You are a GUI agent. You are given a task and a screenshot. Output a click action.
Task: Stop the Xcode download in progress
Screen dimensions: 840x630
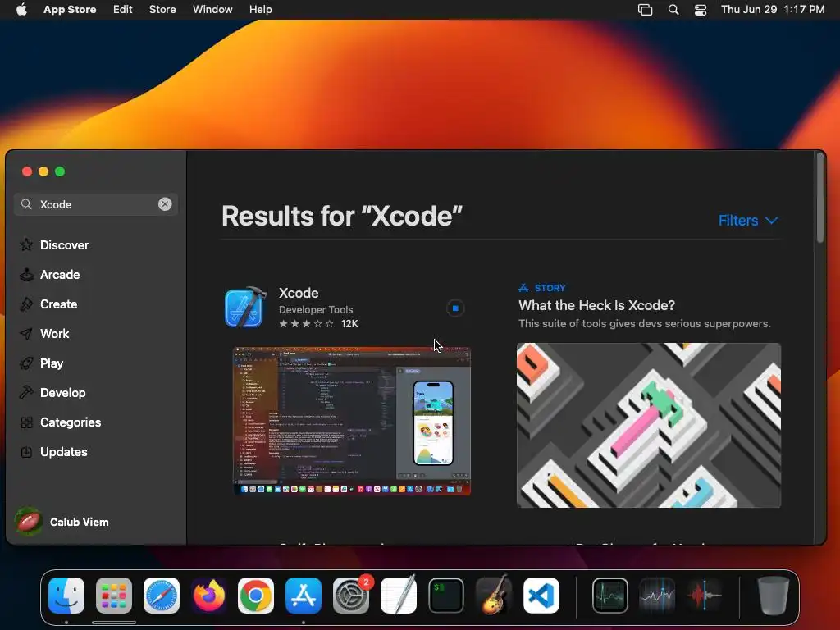[454, 308]
